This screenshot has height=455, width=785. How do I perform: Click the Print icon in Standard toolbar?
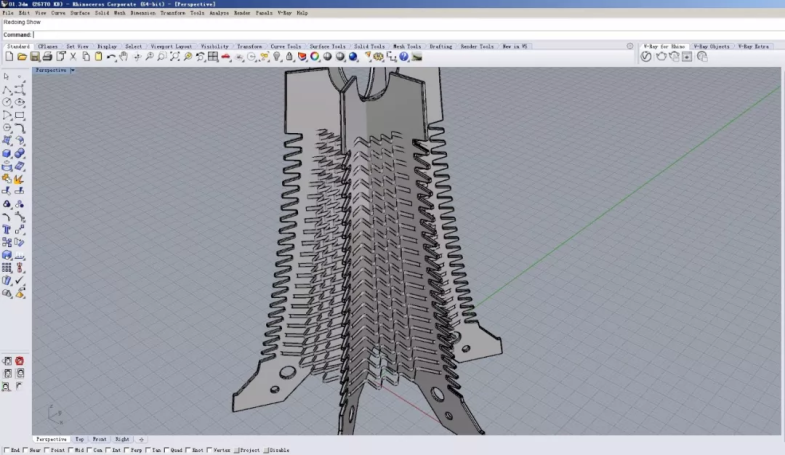click(x=47, y=57)
